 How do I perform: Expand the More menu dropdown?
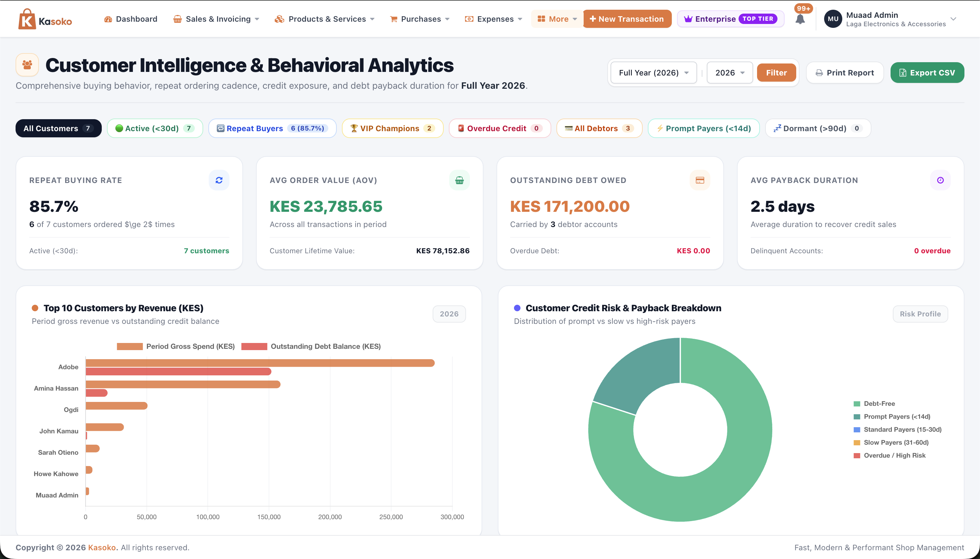(x=557, y=19)
